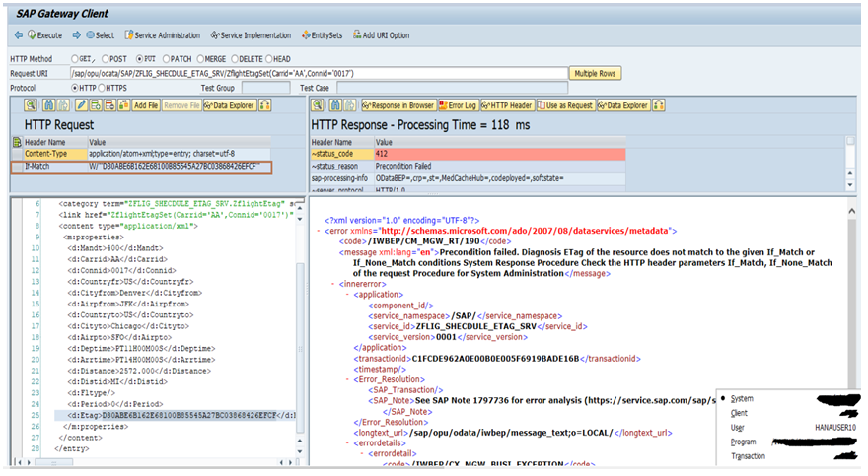The image size is (868, 476).
Task: Click HANAUSER10 in the User row
Action: (x=835, y=428)
